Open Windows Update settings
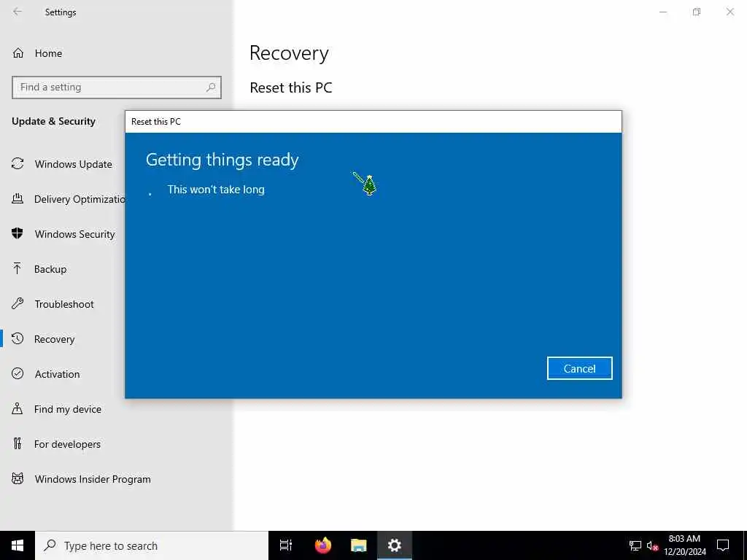This screenshot has width=747, height=560. (74, 164)
